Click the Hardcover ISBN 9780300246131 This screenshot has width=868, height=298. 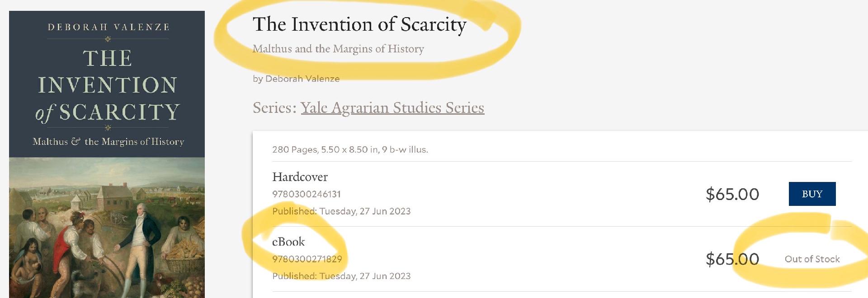pos(307,194)
